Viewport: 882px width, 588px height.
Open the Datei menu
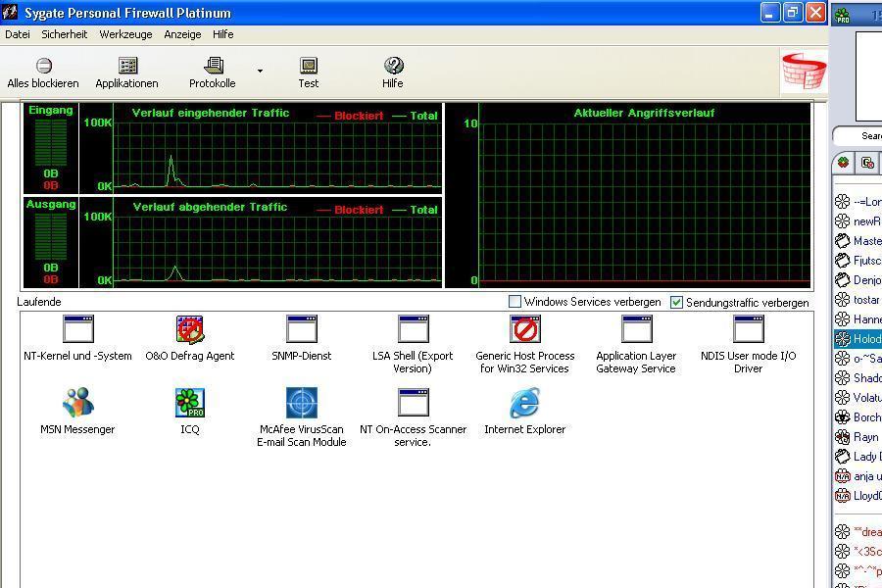(18, 34)
